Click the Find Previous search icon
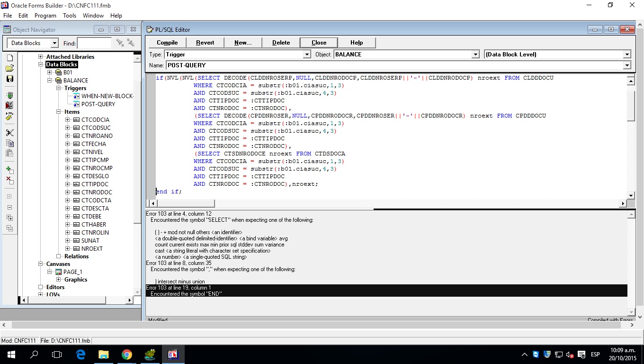 [x=131, y=43]
